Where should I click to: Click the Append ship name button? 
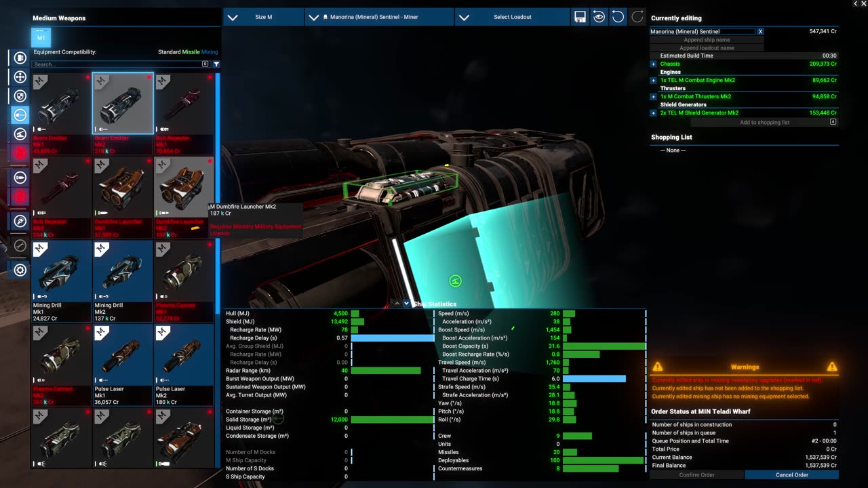click(707, 39)
